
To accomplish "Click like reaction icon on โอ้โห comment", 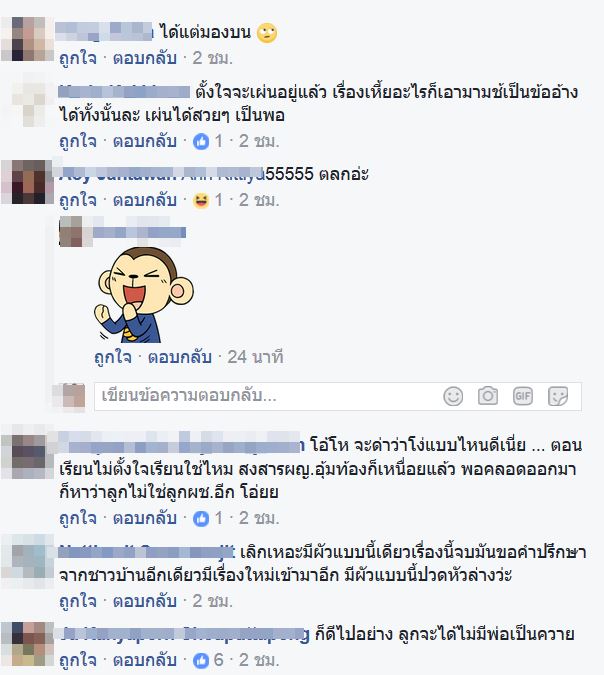I will pyautogui.click(x=201, y=519).
